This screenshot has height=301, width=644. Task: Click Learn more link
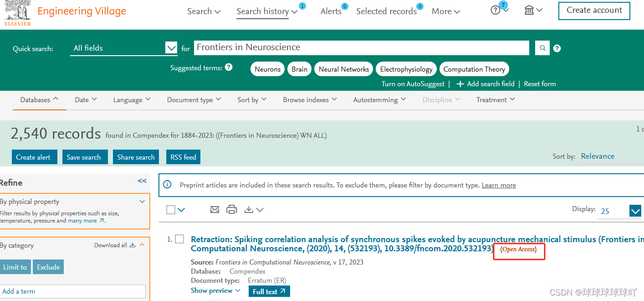point(499,185)
